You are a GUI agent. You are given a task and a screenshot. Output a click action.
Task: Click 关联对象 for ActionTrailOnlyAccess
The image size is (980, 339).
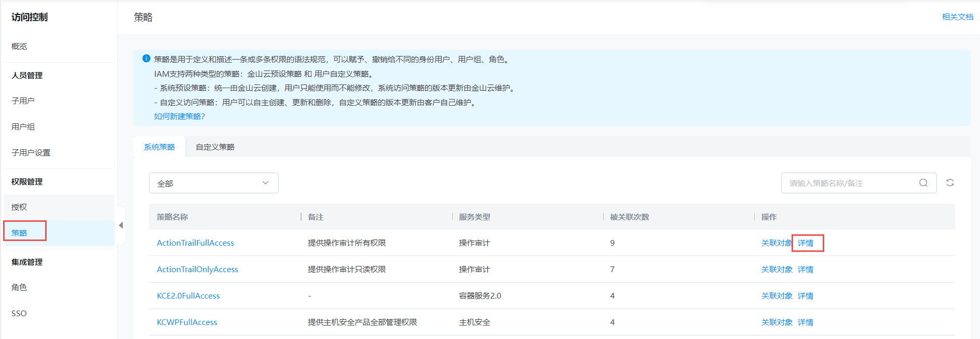[x=777, y=270]
